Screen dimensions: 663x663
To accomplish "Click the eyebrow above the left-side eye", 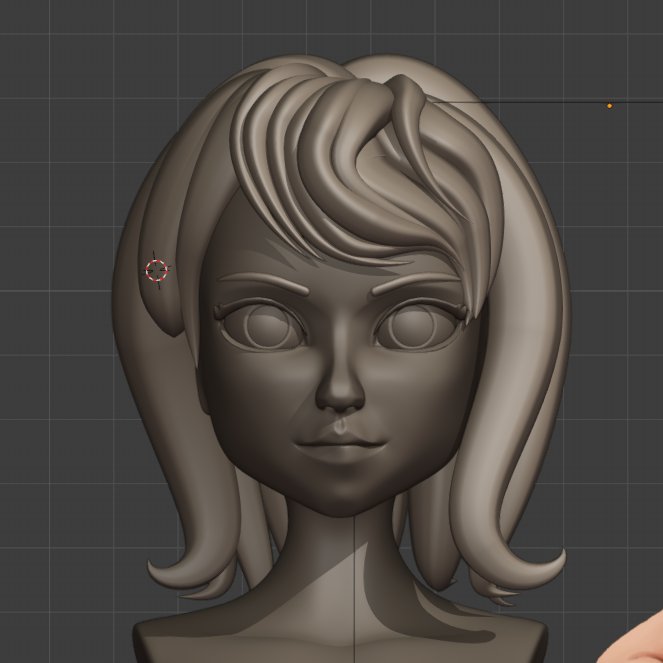I will point(266,283).
